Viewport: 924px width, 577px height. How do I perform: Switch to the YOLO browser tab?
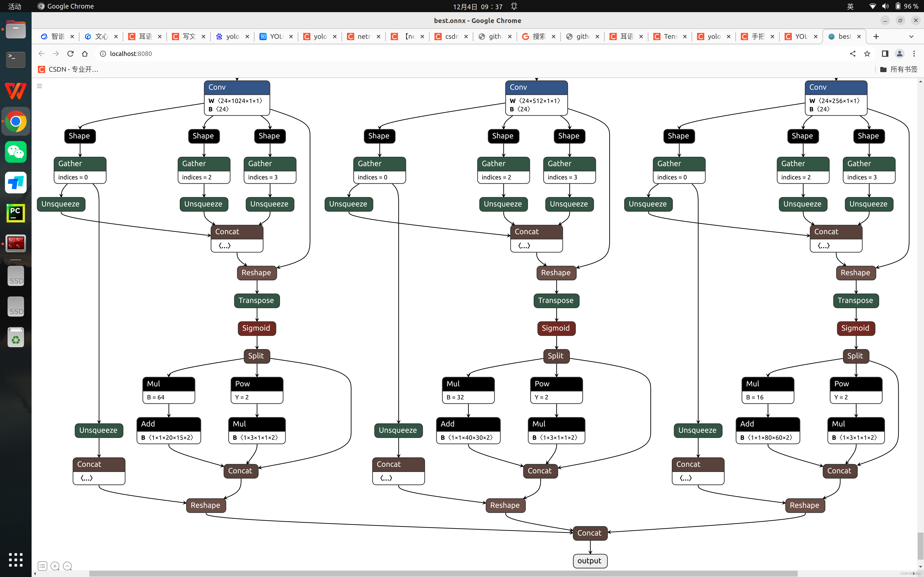click(x=276, y=36)
